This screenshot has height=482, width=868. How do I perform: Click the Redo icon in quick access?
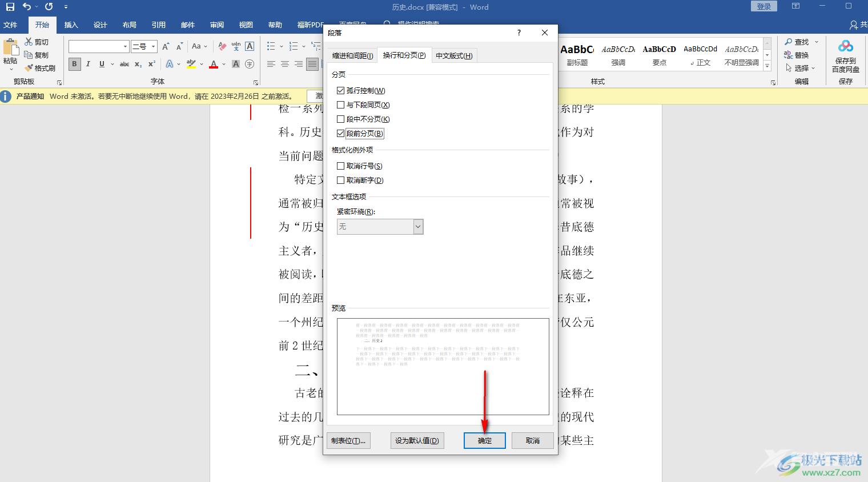coord(49,7)
